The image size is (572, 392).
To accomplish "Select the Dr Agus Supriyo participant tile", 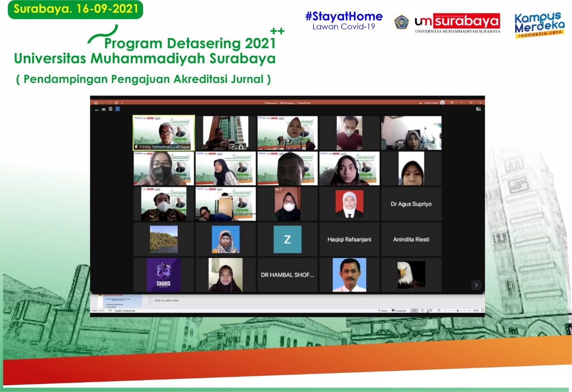I will (411, 204).
